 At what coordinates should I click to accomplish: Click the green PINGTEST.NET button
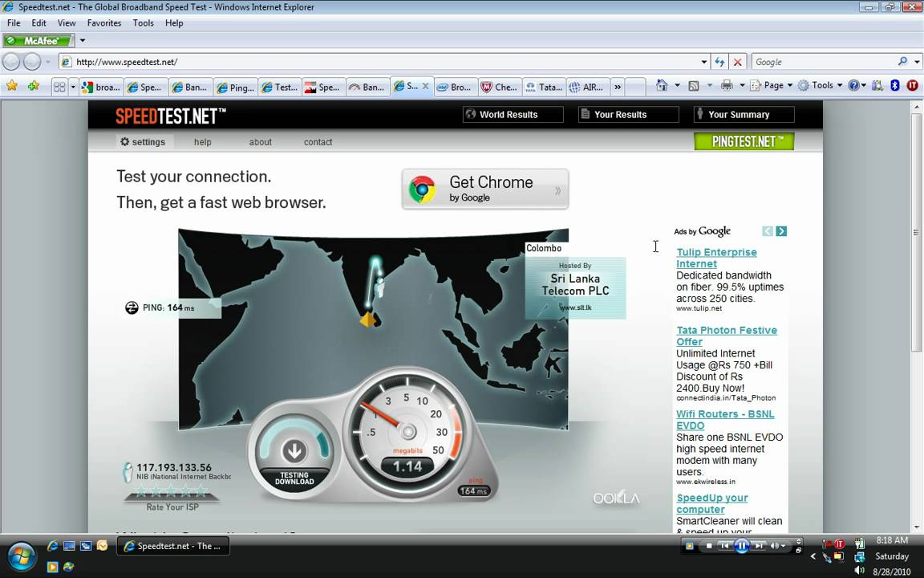click(744, 141)
